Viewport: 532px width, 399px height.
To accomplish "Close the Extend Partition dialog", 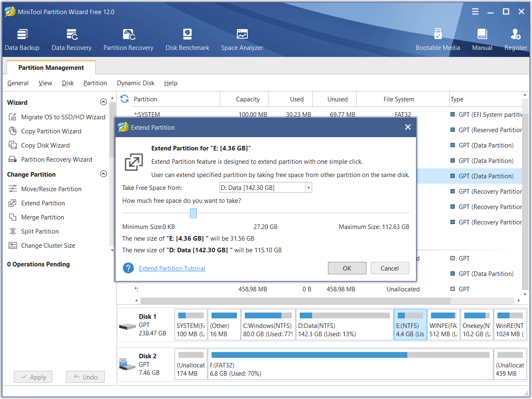I will (x=408, y=127).
